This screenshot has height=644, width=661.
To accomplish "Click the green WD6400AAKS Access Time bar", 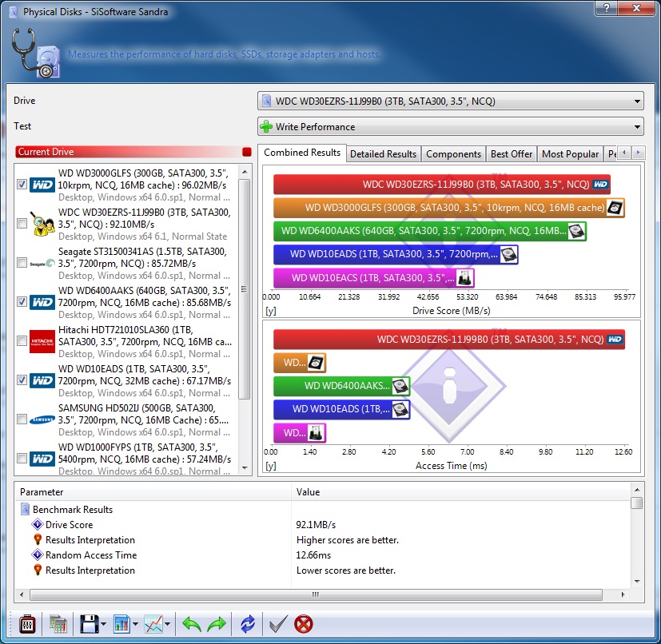I will click(342, 386).
